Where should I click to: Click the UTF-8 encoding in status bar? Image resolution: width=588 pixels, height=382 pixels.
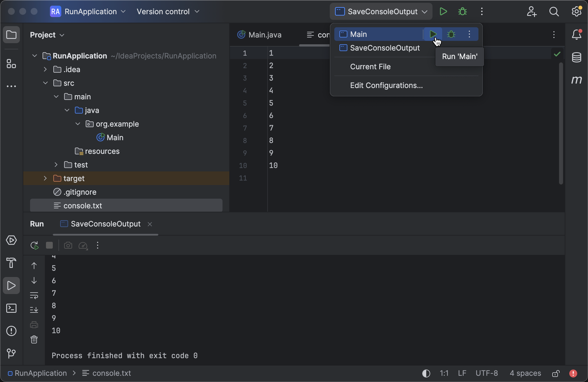[x=486, y=373]
